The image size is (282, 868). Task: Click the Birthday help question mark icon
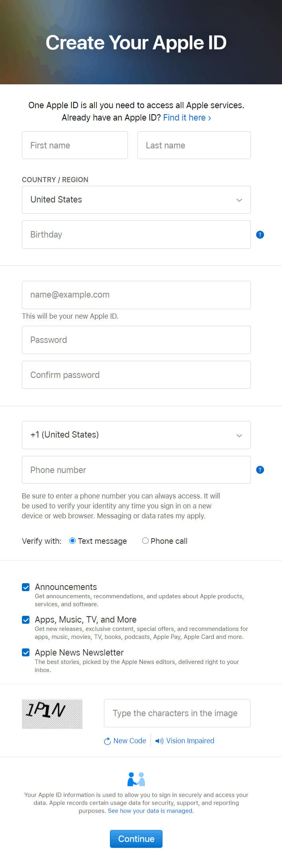pyautogui.click(x=260, y=235)
